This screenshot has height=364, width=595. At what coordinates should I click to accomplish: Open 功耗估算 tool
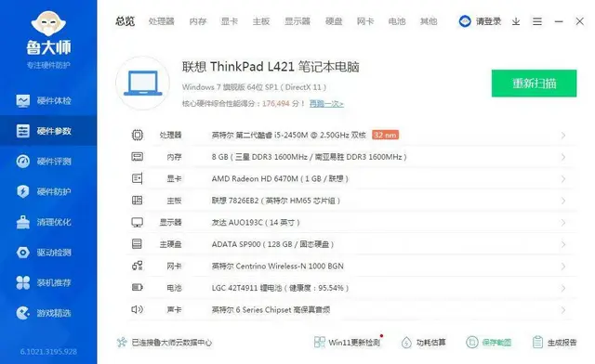pos(424,343)
